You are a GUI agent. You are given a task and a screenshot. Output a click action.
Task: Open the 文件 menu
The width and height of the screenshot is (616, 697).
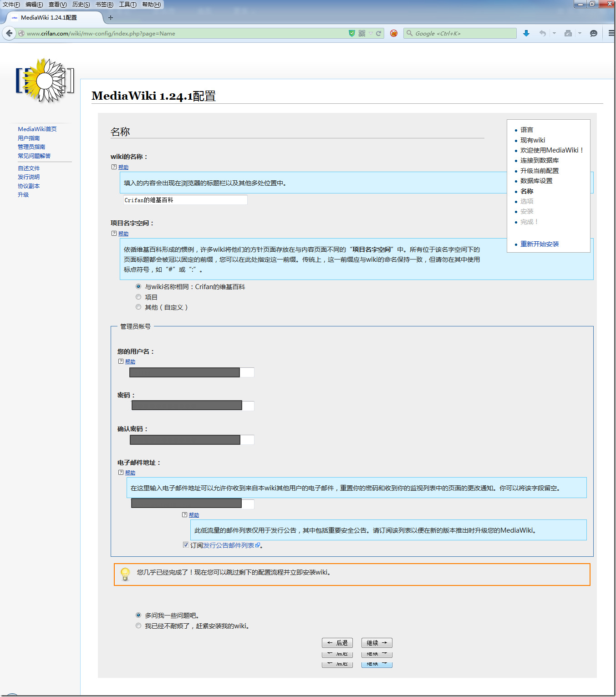coord(11,5)
